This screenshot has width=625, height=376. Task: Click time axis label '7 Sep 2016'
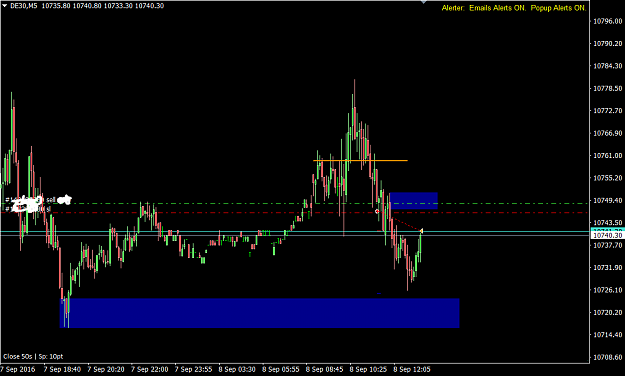pyautogui.click(x=18, y=369)
